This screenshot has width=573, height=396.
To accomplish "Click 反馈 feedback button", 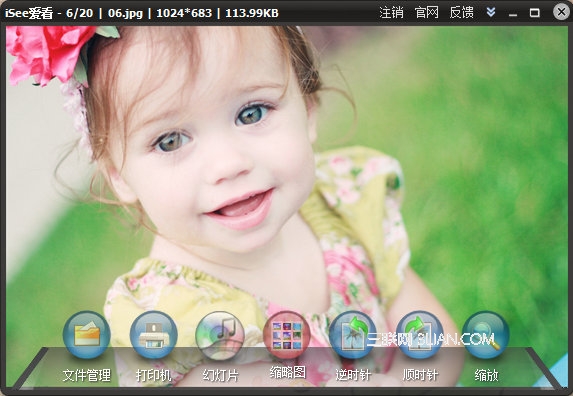I will (x=462, y=13).
